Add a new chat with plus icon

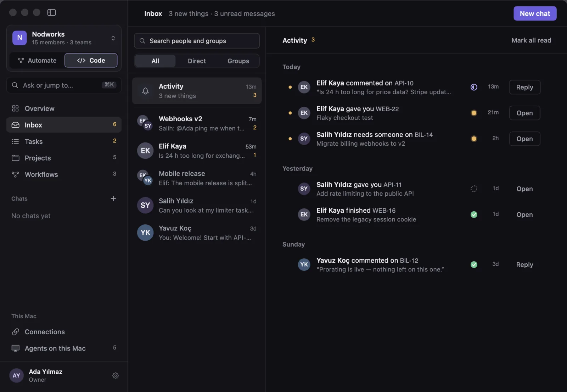pyautogui.click(x=113, y=198)
